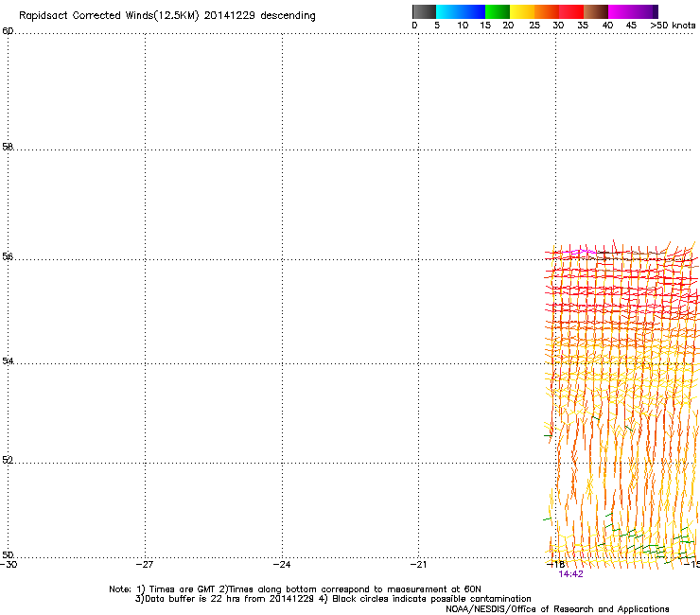700x615 pixels.
Task: Select the brown 35-40 knots color band
Action: click(x=596, y=11)
